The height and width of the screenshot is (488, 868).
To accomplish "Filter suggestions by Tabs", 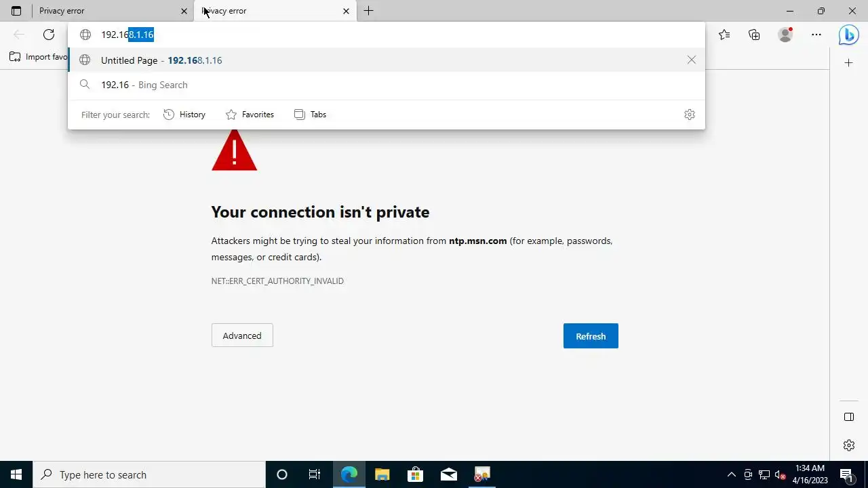I will tap(310, 115).
